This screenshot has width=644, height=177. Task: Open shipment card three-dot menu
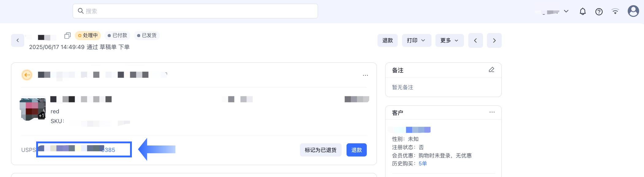point(365,75)
